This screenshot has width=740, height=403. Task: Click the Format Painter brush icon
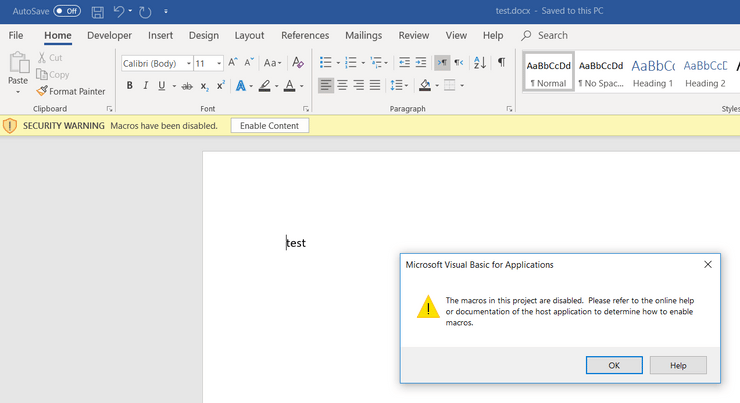coord(42,91)
